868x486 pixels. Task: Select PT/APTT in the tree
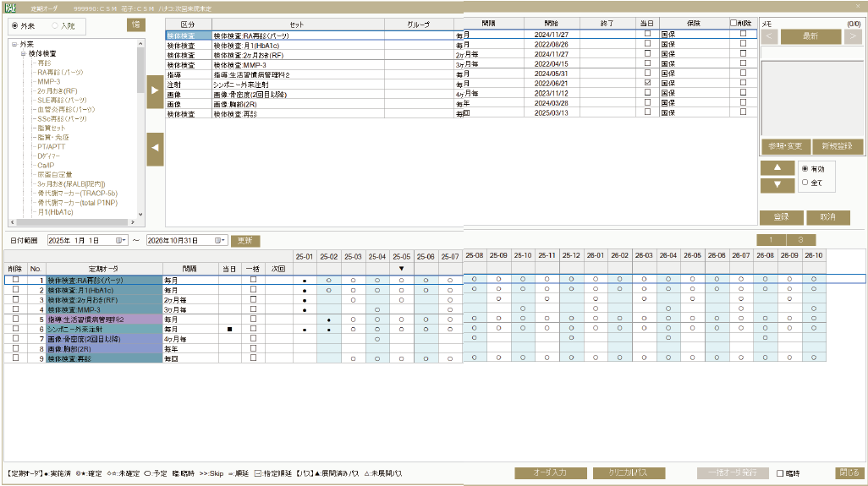click(51, 146)
